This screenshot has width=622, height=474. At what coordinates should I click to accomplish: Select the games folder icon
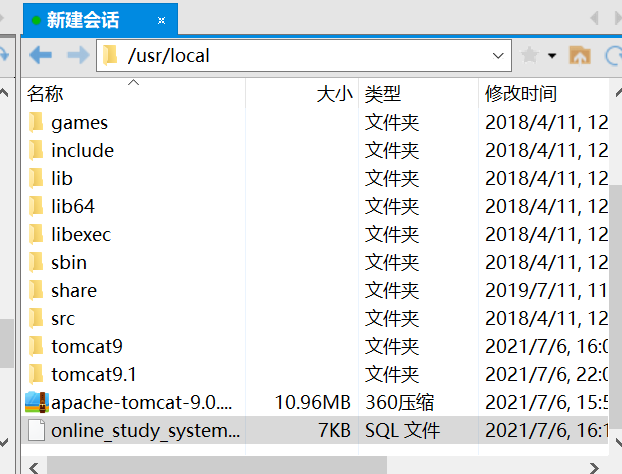pos(36,122)
